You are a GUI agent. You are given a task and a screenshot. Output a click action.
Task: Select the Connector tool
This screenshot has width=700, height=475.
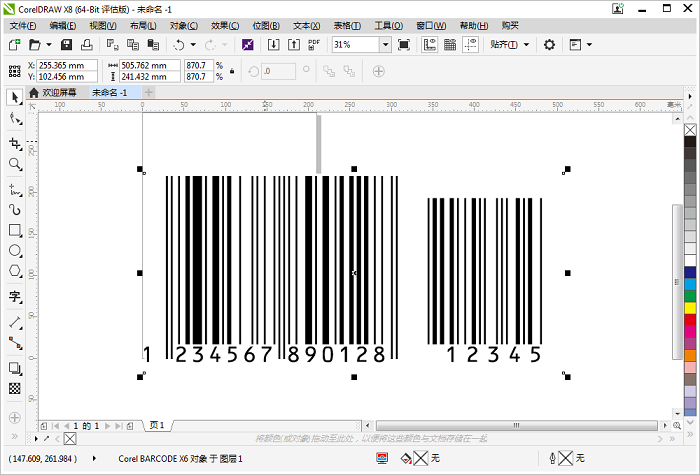[15, 343]
